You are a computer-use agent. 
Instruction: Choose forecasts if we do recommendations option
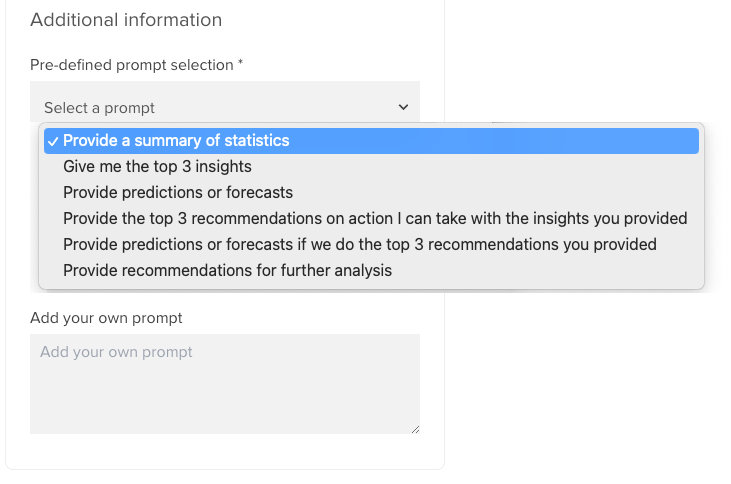coord(360,245)
